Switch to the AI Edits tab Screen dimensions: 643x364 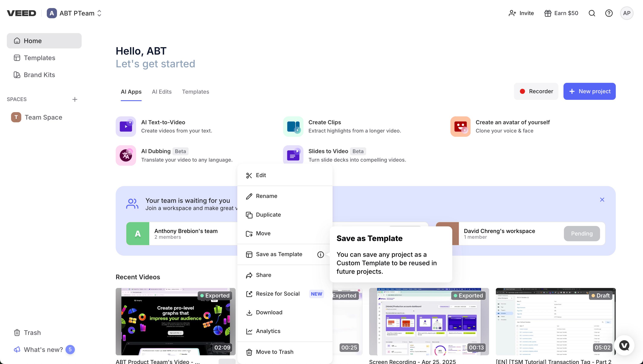[162, 92]
